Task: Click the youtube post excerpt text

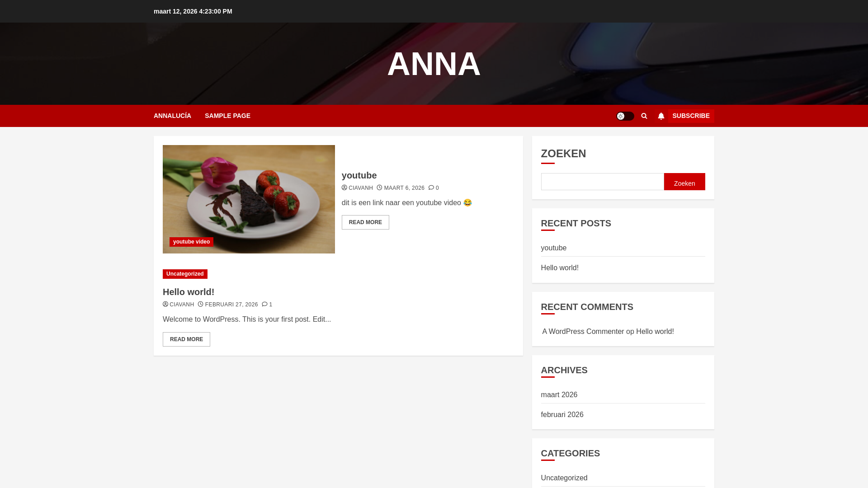Action: pyautogui.click(x=406, y=203)
